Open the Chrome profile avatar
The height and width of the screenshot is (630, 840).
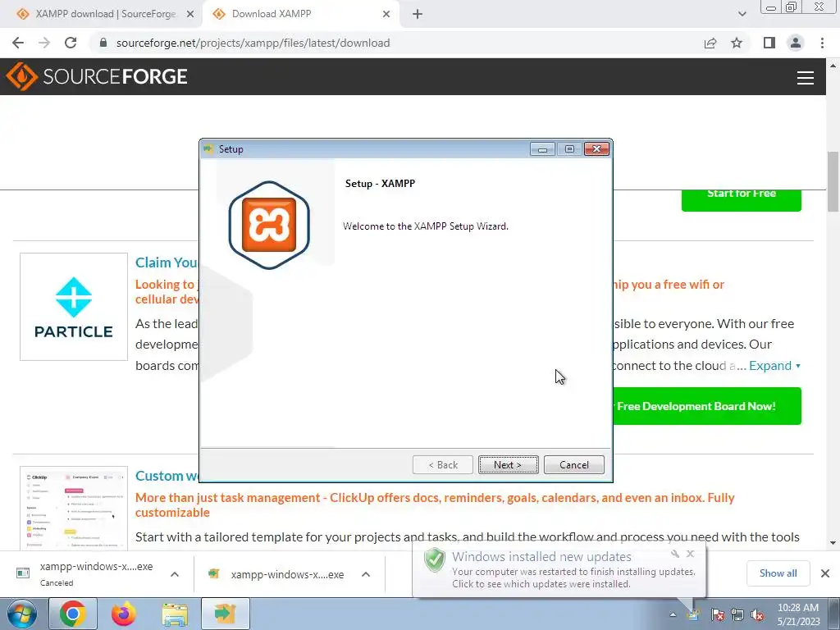point(796,43)
